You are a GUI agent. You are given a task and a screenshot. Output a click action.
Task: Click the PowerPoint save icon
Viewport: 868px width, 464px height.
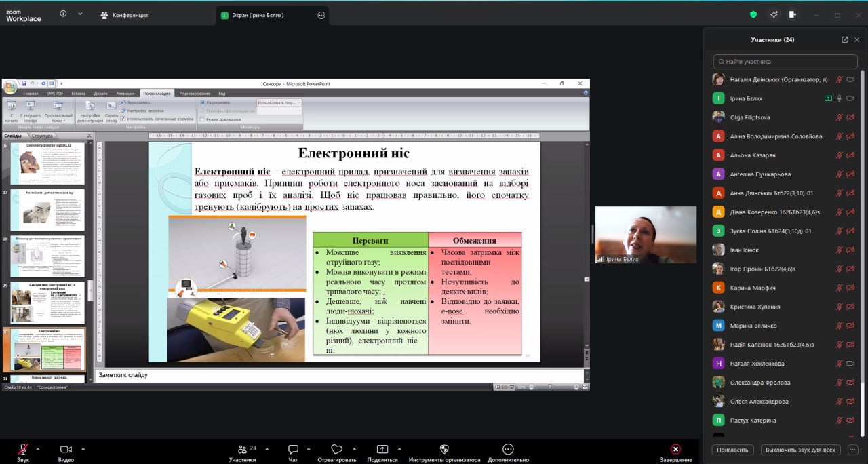tap(24, 83)
